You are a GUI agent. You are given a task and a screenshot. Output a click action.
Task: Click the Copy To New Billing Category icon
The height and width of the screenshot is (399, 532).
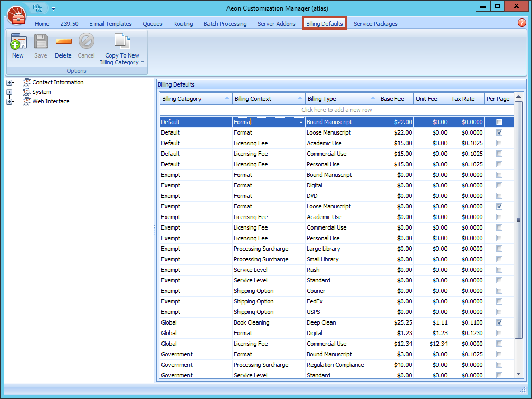click(122, 47)
